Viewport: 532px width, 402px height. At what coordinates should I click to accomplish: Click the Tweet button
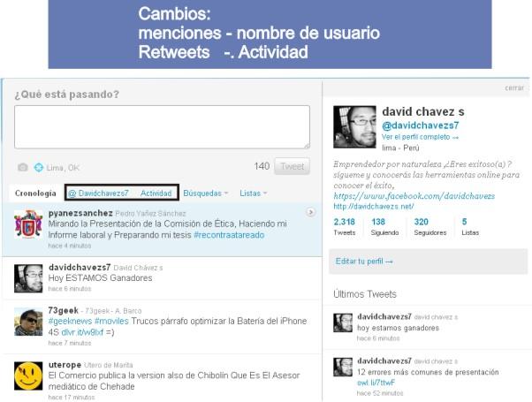(293, 166)
